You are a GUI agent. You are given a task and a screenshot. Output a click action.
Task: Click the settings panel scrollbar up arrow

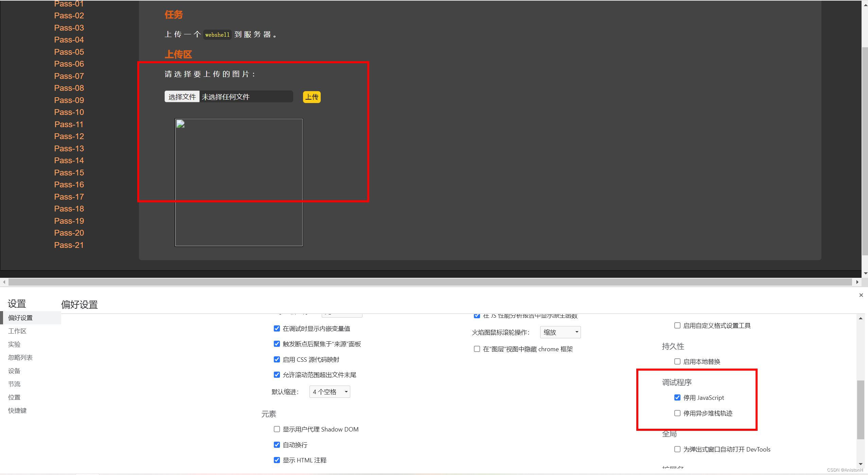coord(861,318)
